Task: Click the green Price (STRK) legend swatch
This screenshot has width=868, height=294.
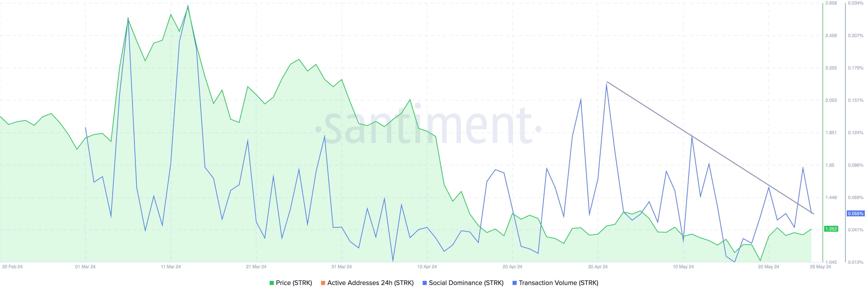Action: click(271, 283)
